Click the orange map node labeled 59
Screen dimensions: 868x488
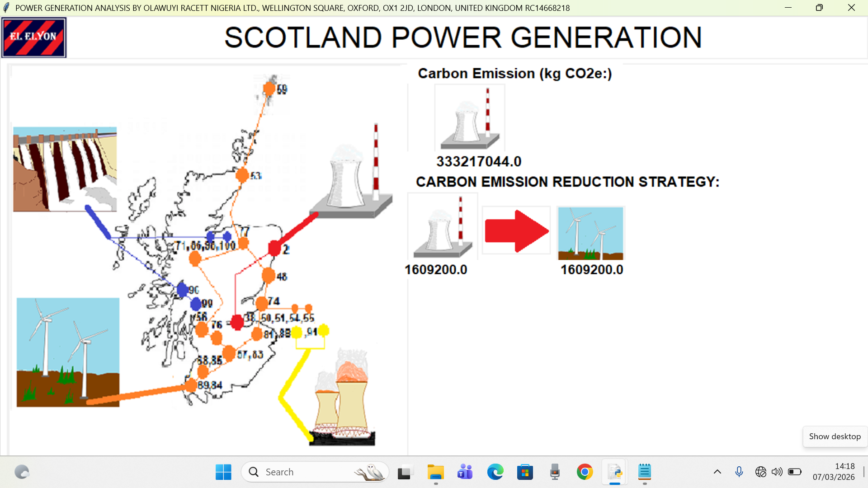269,88
